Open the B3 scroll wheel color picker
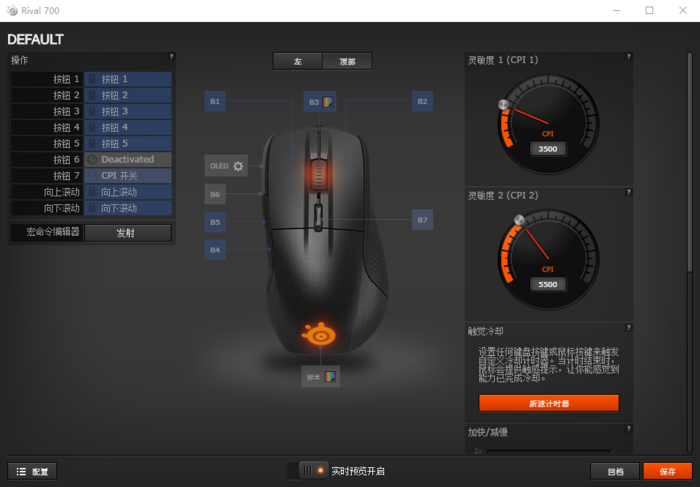 click(x=328, y=102)
